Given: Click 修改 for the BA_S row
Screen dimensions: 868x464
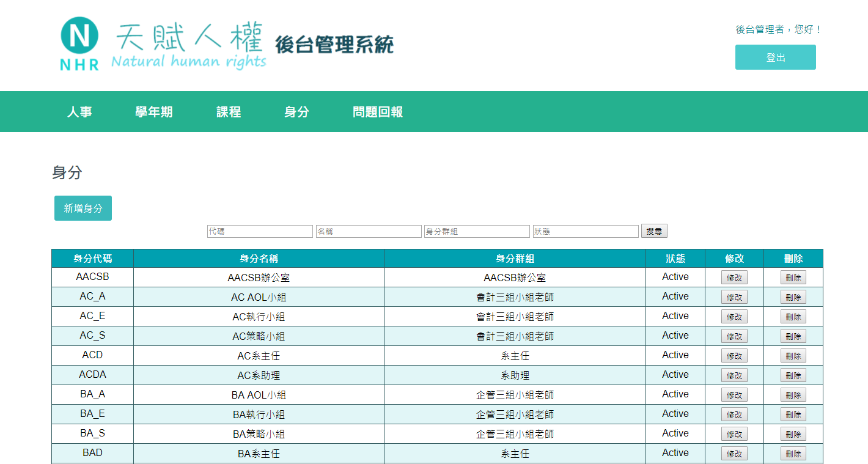Looking at the screenshot, I should point(734,434).
